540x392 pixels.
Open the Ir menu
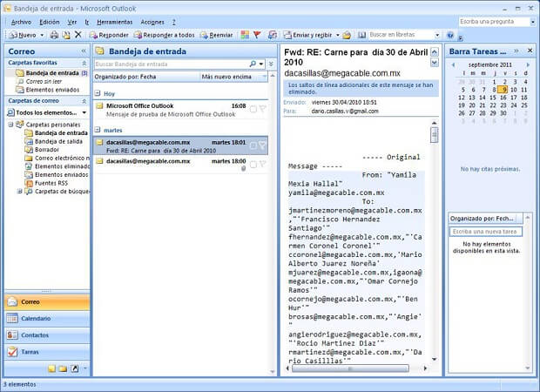pos(87,22)
